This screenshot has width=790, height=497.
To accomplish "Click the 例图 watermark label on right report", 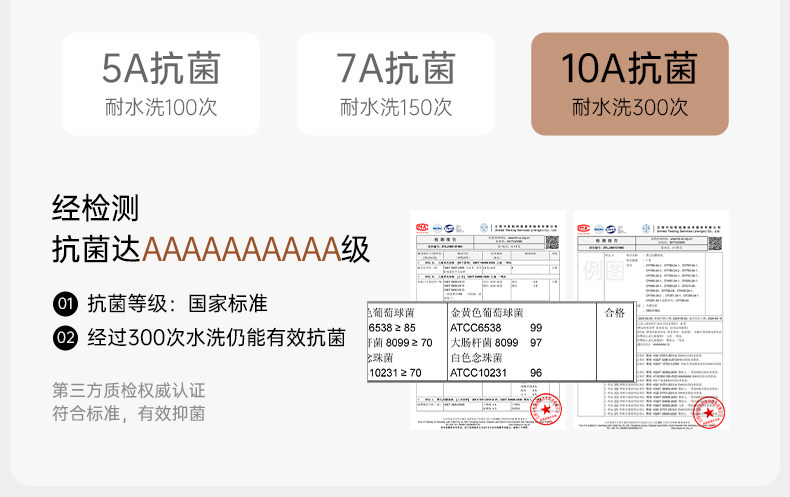I will [x=604, y=271].
